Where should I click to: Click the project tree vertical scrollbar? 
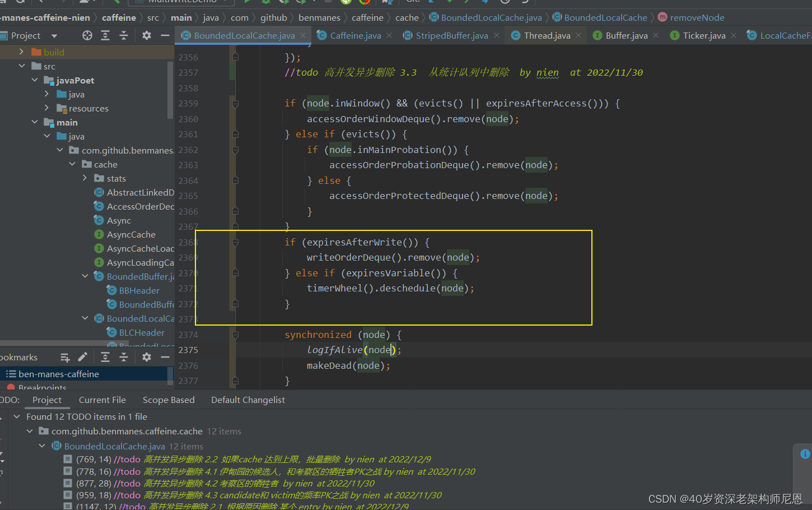[170, 90]
